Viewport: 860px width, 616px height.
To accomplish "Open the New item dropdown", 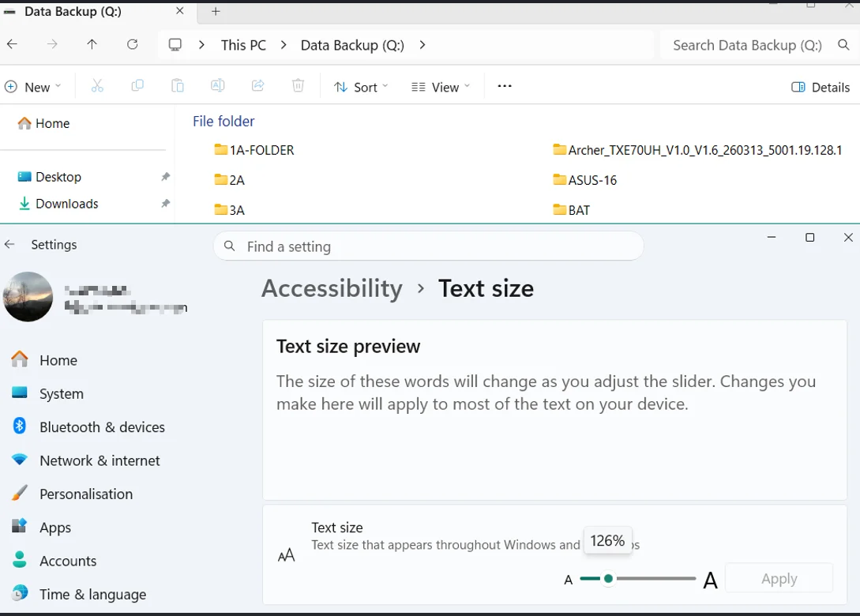I will click(33, 87).
